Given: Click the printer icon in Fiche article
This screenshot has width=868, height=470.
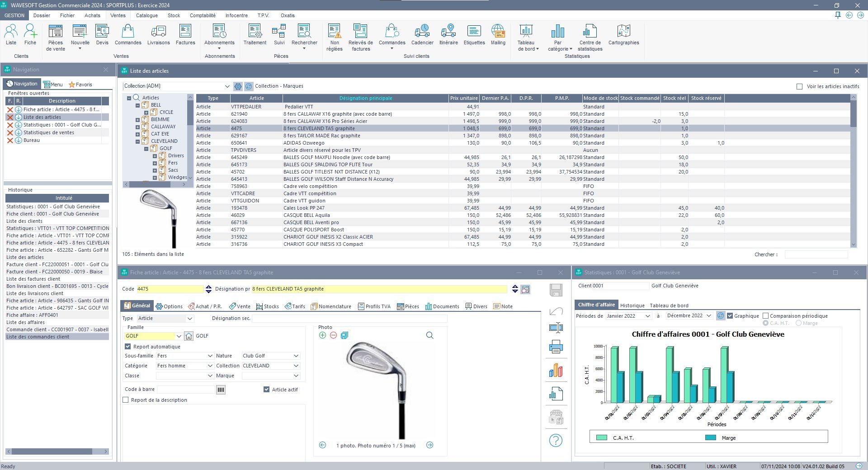Looking at the screenshot, I should click(556, 347).
